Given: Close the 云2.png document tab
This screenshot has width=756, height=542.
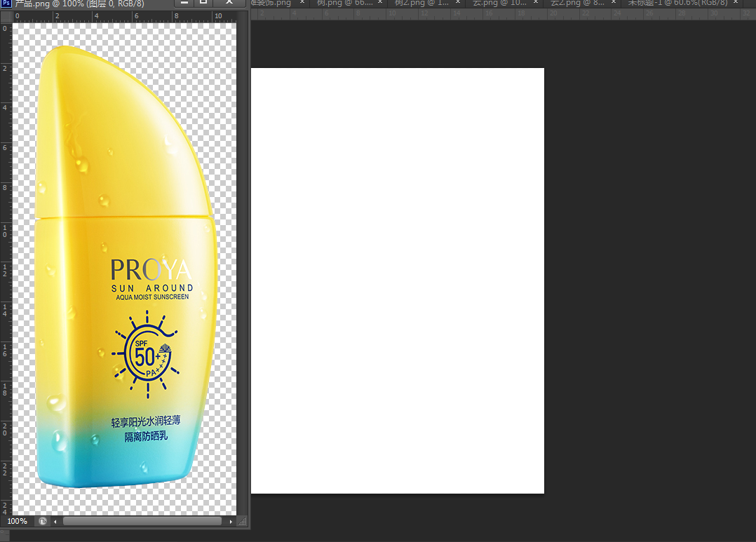Looking at the screenshot, I should coord(613,2).
